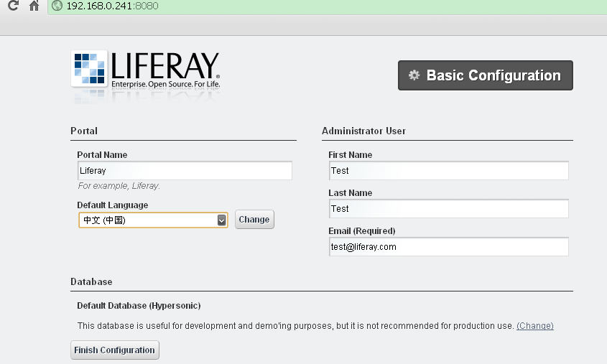The image size is (607, 364).
Task: Click the 'For example, Liferay.' hint text
Action: pos(119,186)
